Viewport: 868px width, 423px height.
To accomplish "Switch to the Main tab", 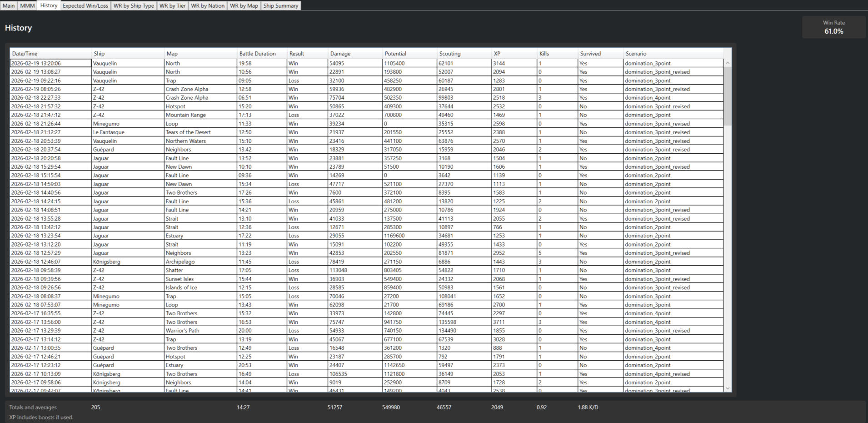I will coord(9,5).
